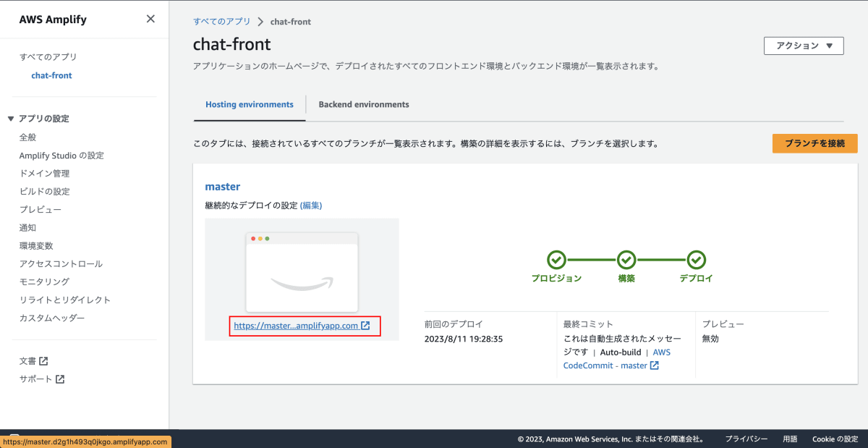Click external link icon after CodeCommit - master
This screenshot has width=868, height=448.
pos(654,365)
